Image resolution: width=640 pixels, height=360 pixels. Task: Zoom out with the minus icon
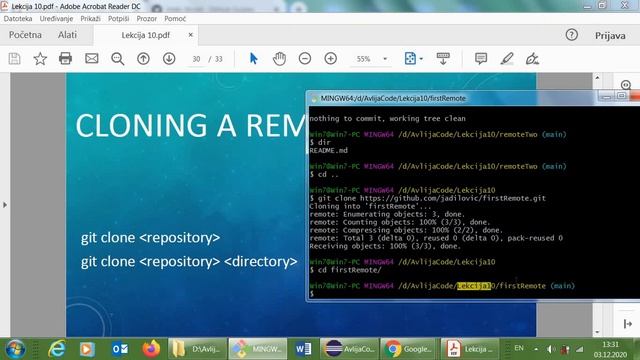[x=305, y=59]
